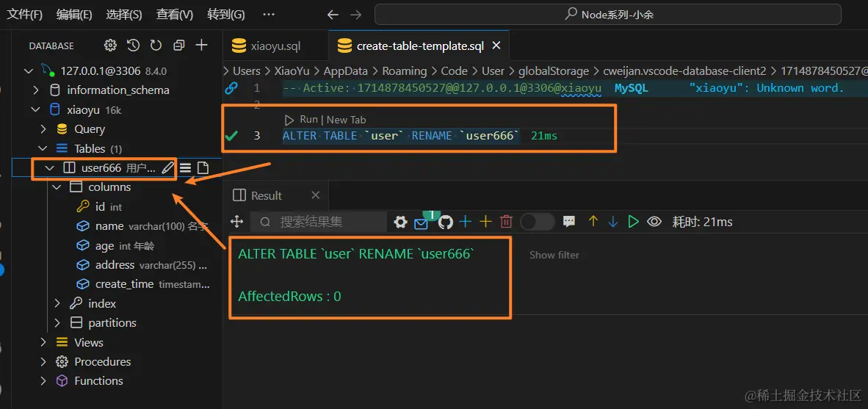Click the blue mail icon with badge
868x409 pixels.
(421, 223)
